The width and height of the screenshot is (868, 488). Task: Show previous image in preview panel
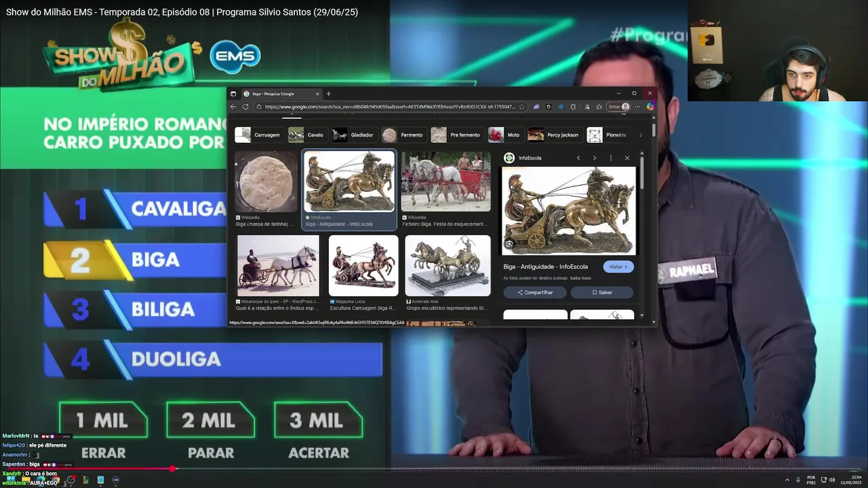(578, 158)
